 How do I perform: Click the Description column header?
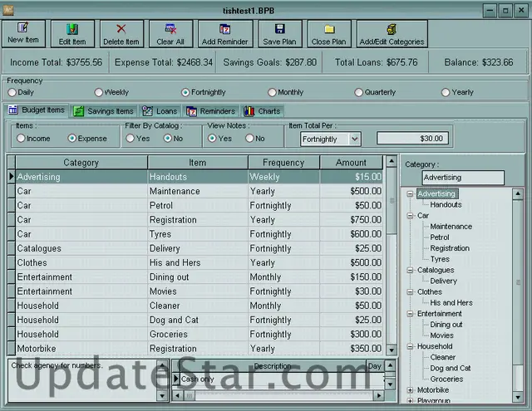pyautogui.click(x=273, y=366)
